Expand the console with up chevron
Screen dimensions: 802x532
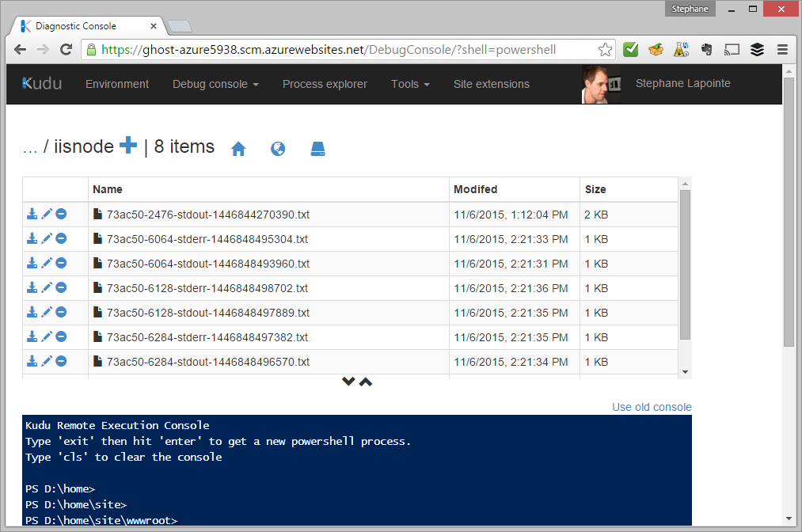[366, 382]
